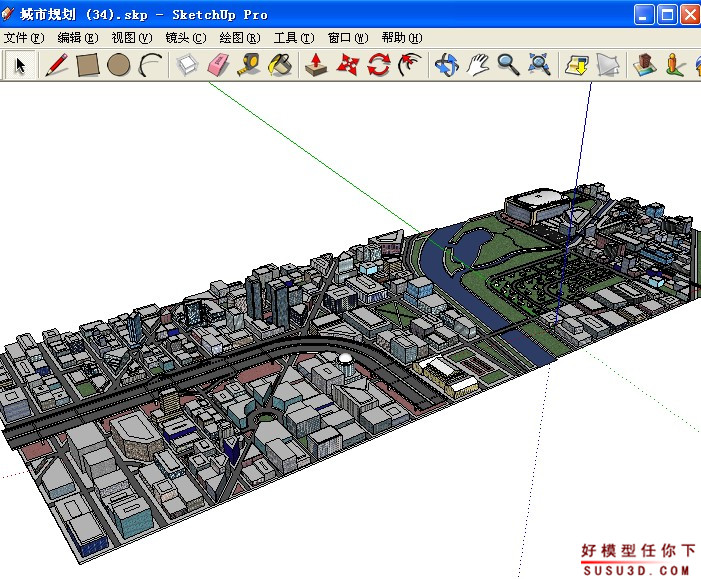Click the Make Component tool icon
The height and width of the screenshot is (579, 701).
[x=187, y=65]
